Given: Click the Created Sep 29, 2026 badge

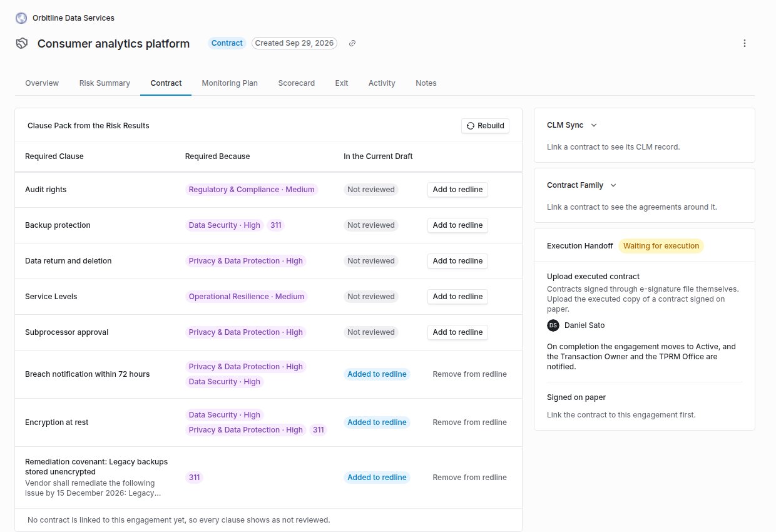Looking at the screenshot, I should coord(294,43).
